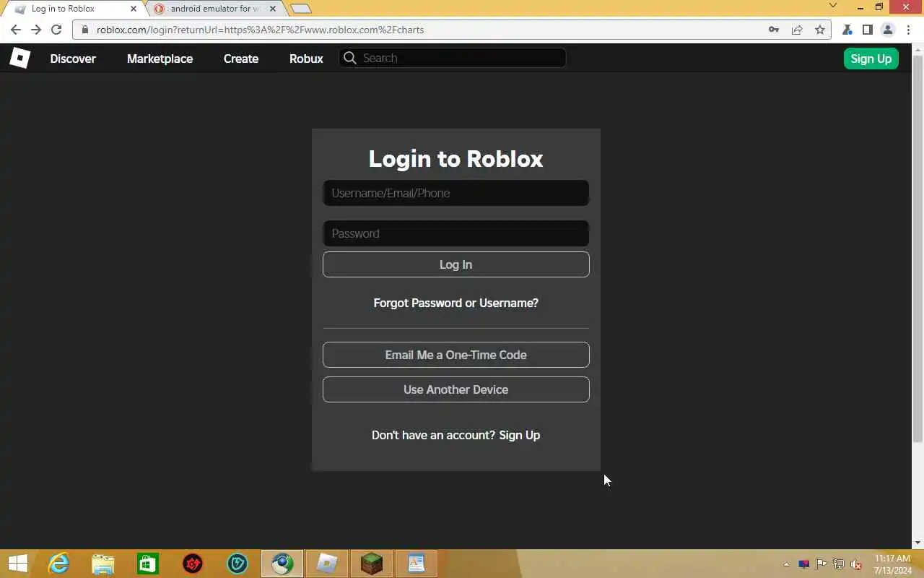Open the network status tray icon

(x=839, y=564)
